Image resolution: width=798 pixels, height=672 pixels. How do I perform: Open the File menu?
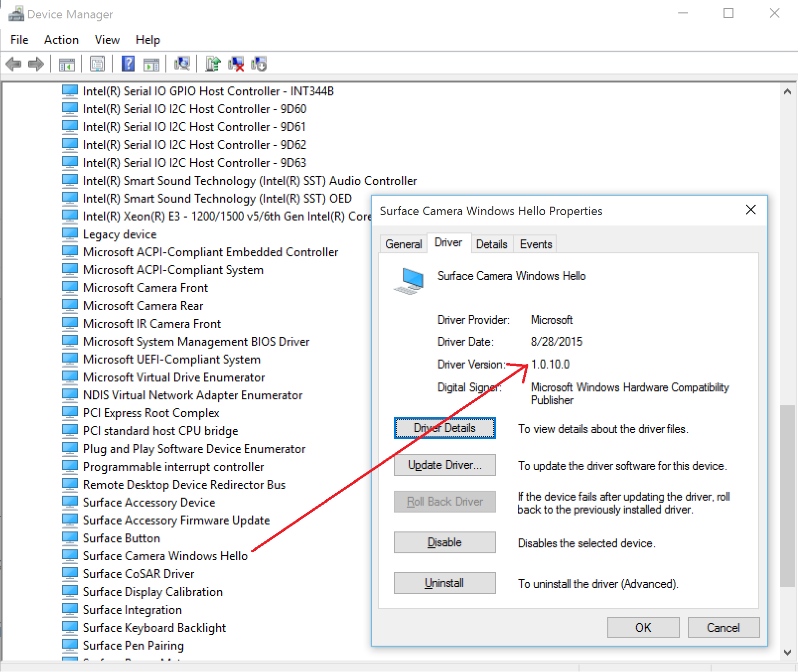click(x=19, y=40)
